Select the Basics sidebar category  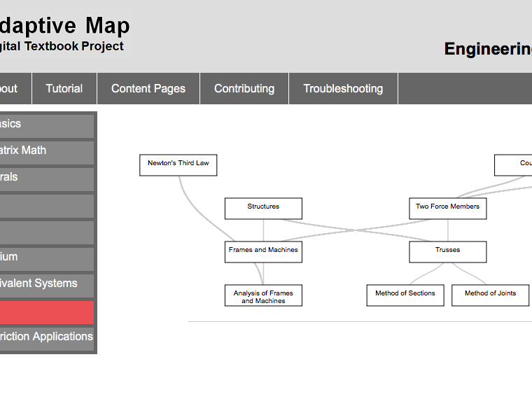[x=46, y=126]
